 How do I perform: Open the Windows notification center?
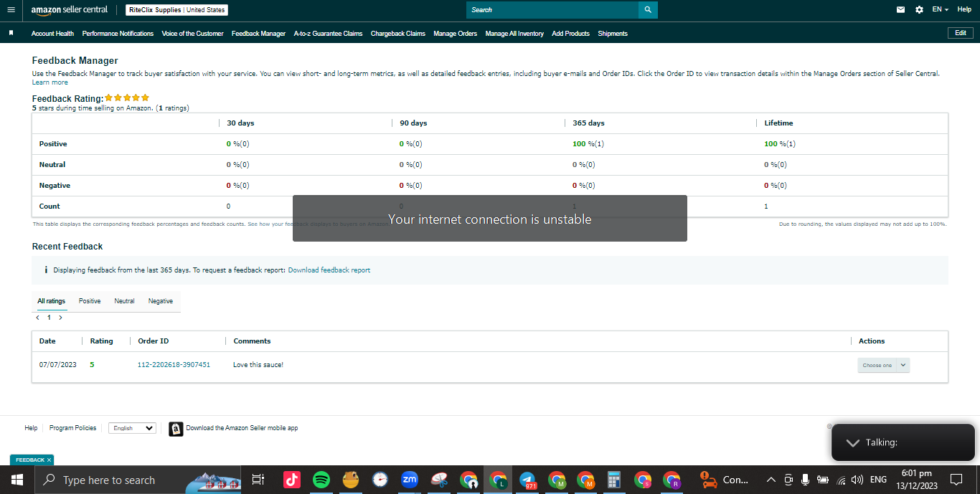pyautogui.click(x=956, y=480)
